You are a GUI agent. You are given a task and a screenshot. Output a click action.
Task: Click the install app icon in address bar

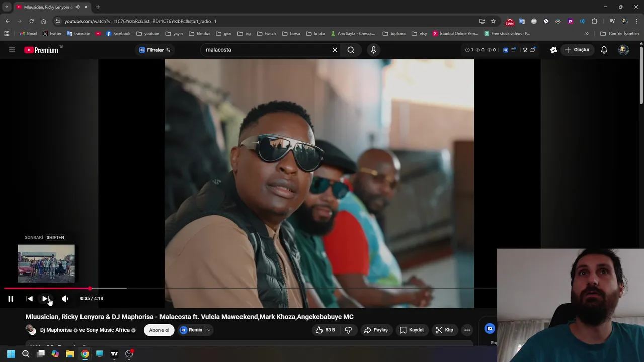pyautogui.click(x=482, y=21)
